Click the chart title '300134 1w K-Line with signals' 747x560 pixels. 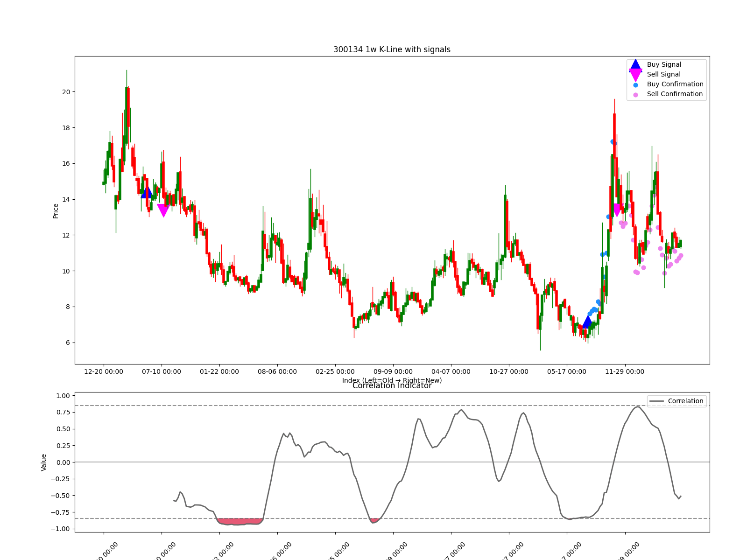pos(392,49)
